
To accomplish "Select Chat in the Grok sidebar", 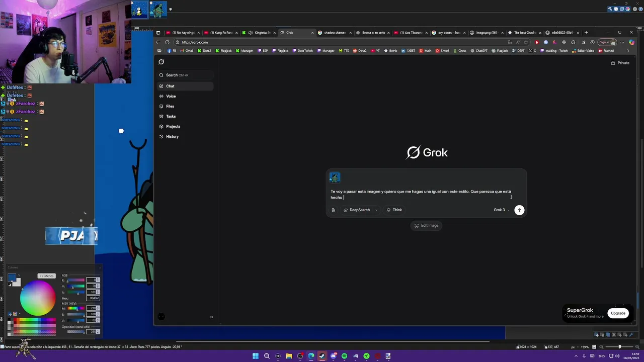I will pos(185,86).
